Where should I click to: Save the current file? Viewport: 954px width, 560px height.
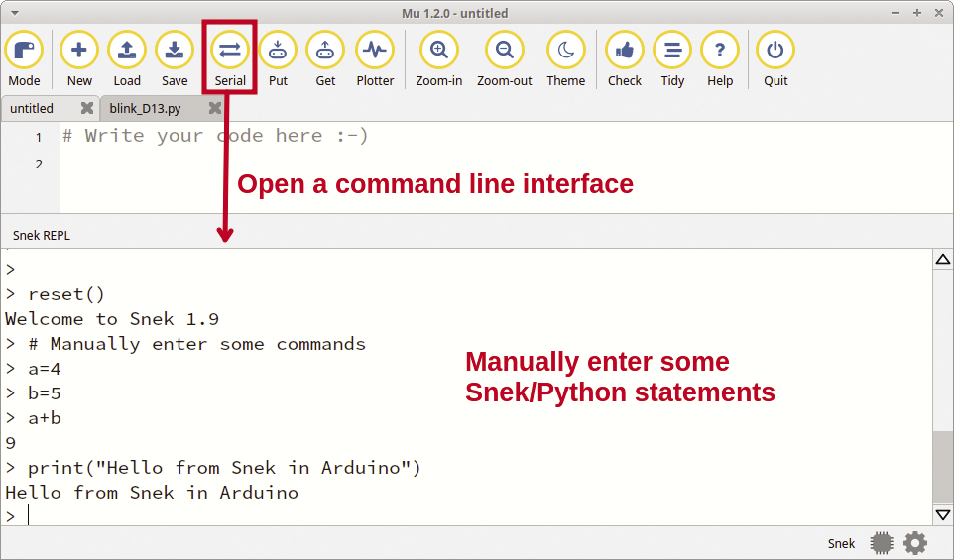(174, 59)
